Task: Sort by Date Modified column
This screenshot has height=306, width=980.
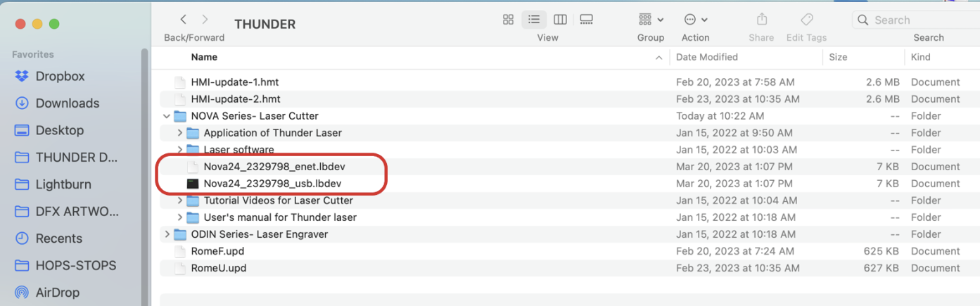Action: coord(706,57)
